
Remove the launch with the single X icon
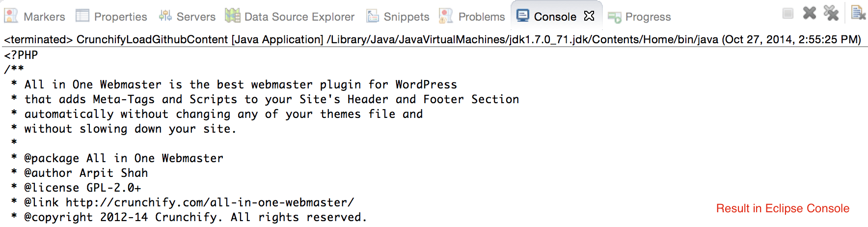click(x=810, y=13)
